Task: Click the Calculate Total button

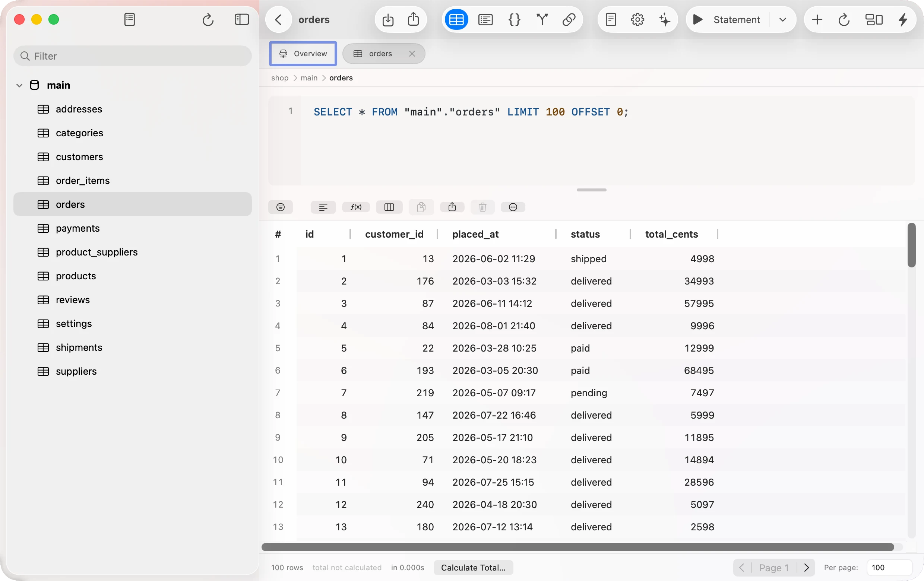Action: point(473,568)
